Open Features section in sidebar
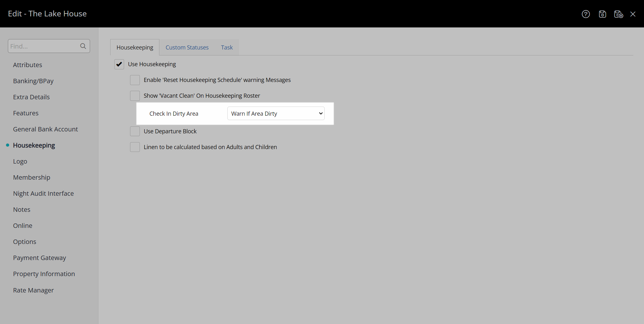This screenshot has height=324, width=644. point(26,113)
